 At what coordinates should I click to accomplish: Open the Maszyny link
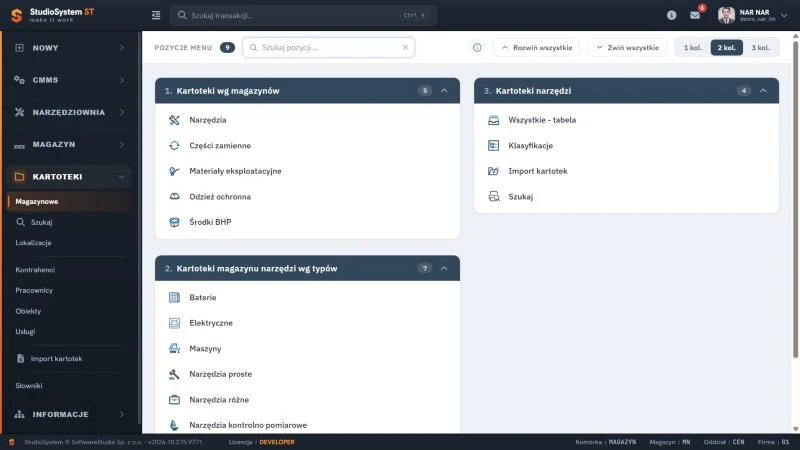coord(205,348)
